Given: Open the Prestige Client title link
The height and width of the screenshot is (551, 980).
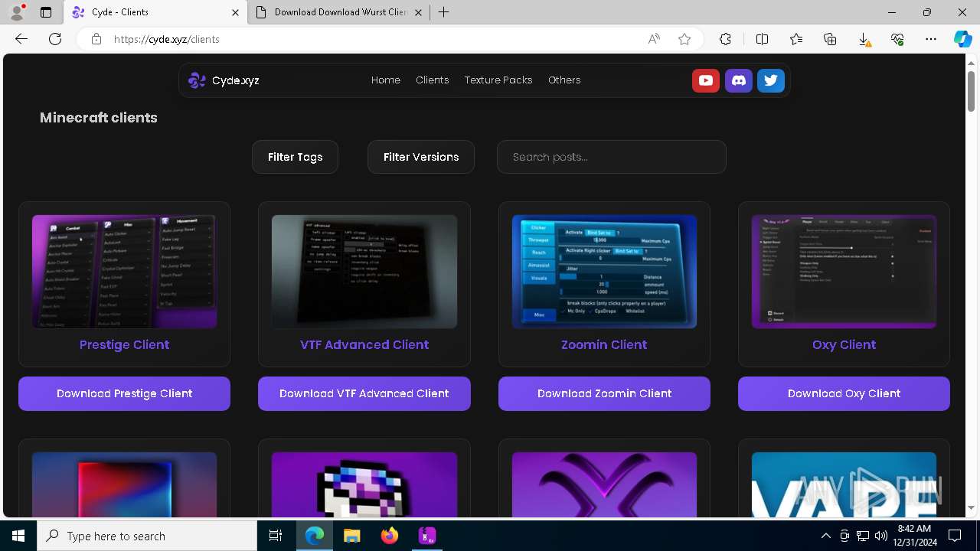Looking at the screenshot, I should coord(124,345).
